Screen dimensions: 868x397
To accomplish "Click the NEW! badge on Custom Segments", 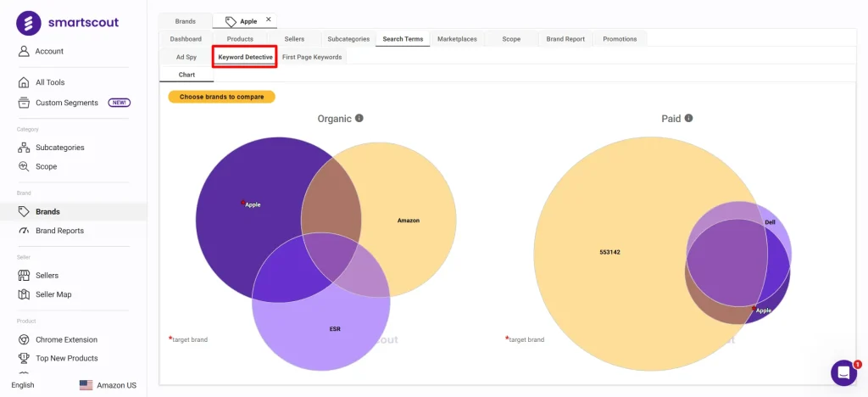I will click(119, 103).
